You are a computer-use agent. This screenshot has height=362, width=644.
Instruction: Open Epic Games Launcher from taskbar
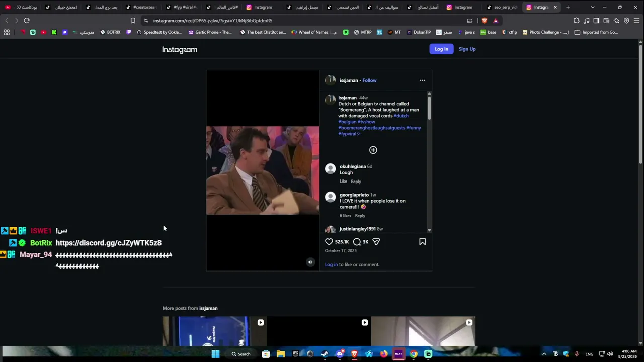[x=295, y=354]
